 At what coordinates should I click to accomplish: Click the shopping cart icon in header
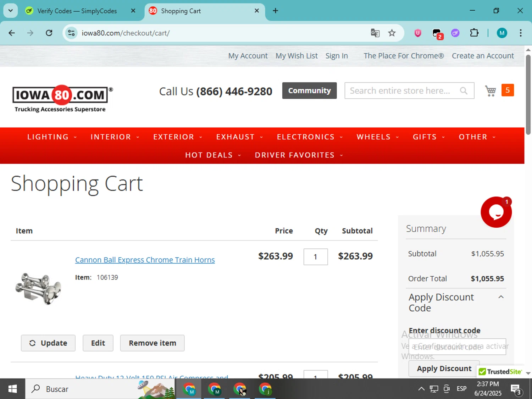(x=491, y=91)
